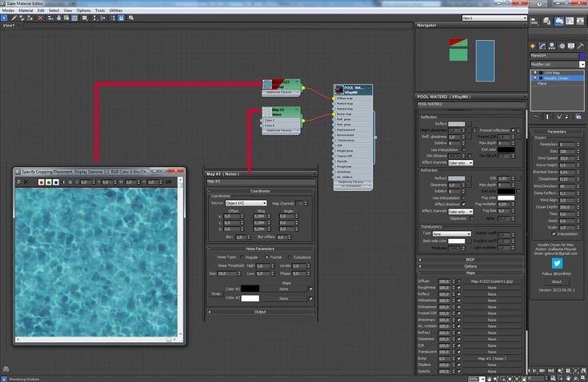Viewport: 588px width, 382px height.
Task: Open the Modifier List dropdown
Action: click(557, 64)
